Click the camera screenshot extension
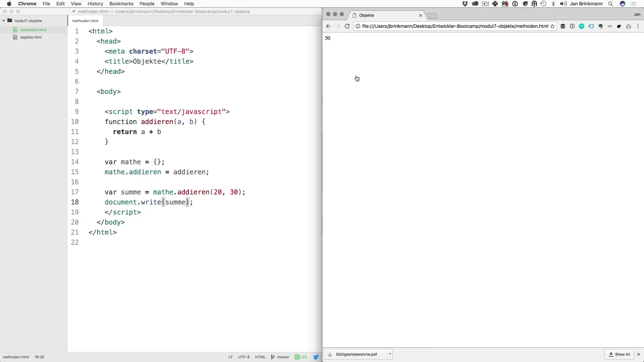The height and width of the screenshot is (362, 644). (x=629, y=26)
